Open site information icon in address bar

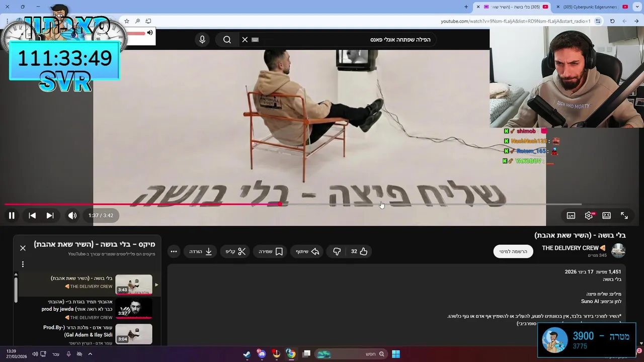point(598,21)
